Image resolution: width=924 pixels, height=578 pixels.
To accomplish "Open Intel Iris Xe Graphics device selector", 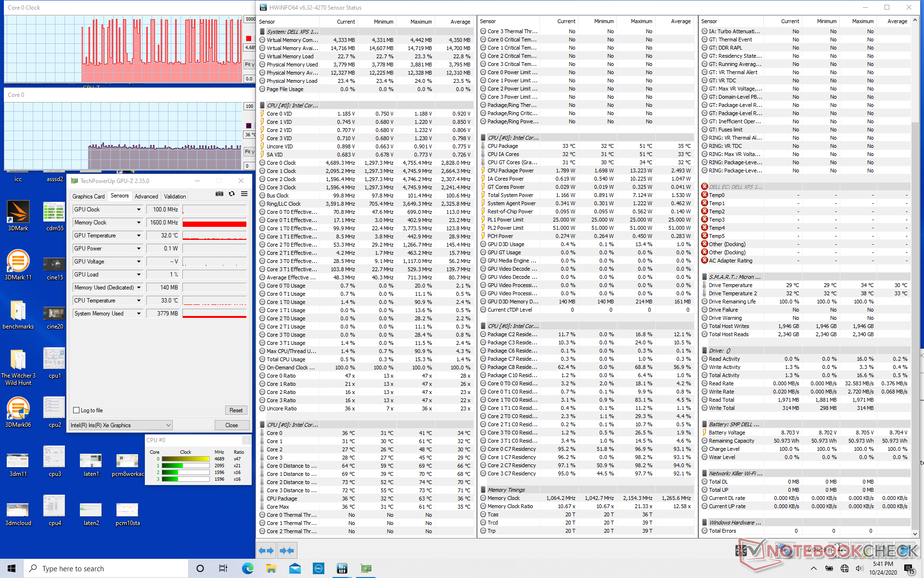I will (x=121, y=425).
